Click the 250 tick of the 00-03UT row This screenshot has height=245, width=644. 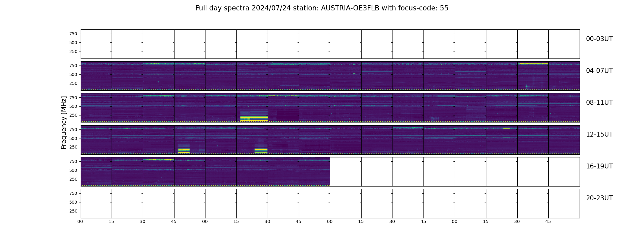pos(73,52)
